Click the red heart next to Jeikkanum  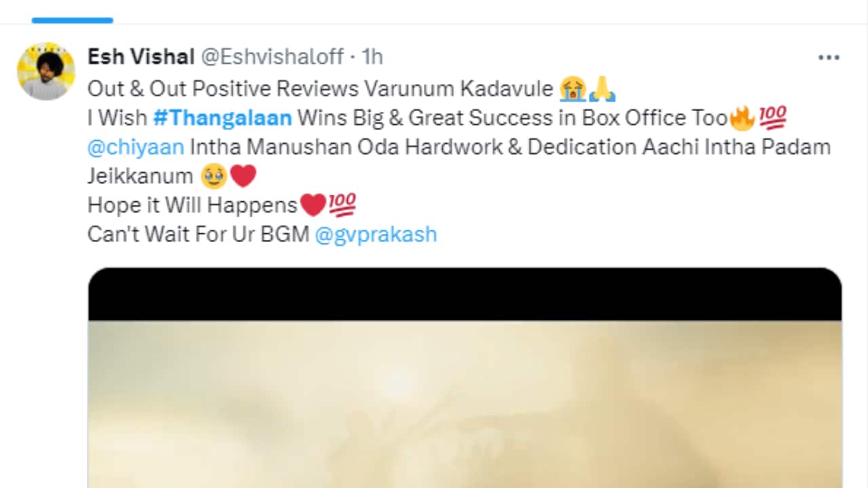click(243, 176)
